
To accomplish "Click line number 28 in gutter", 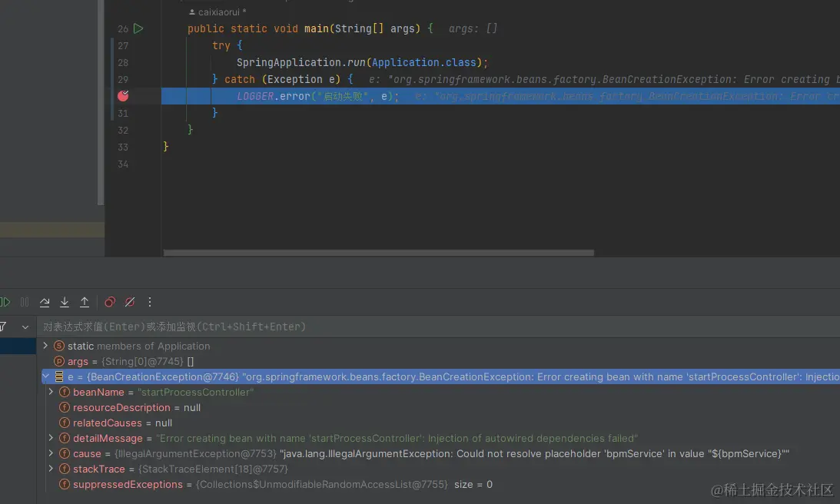I will pyautogui.click(x=123, y=63).
